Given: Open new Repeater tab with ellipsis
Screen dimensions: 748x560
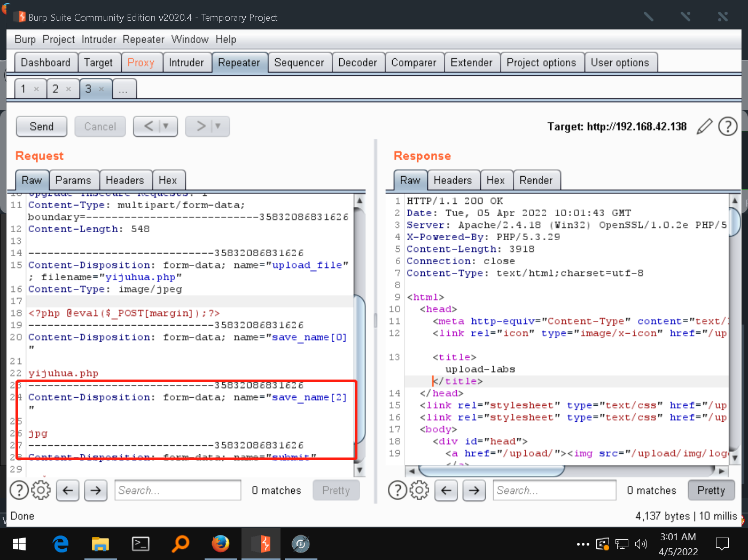Looking at the screenshot, I should pyautogui.click(x=123, y=89).
